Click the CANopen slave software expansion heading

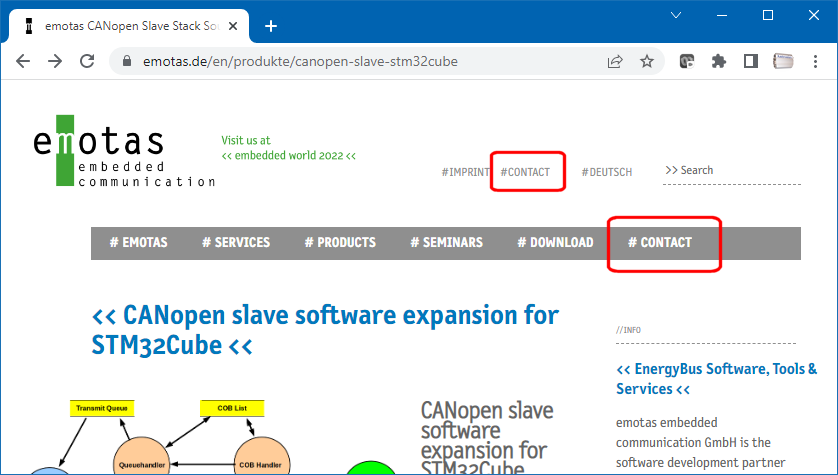coord(325,330)
